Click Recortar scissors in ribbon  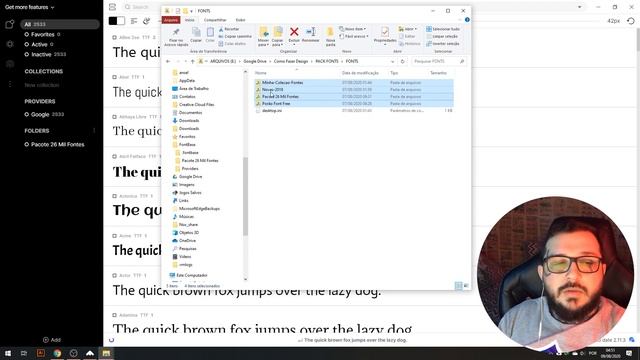point(229,29)
